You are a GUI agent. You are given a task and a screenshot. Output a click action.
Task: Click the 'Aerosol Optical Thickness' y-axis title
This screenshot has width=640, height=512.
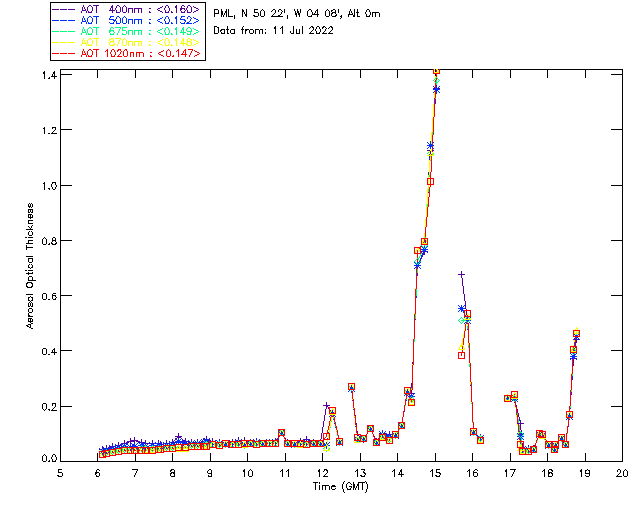point(30,266)
